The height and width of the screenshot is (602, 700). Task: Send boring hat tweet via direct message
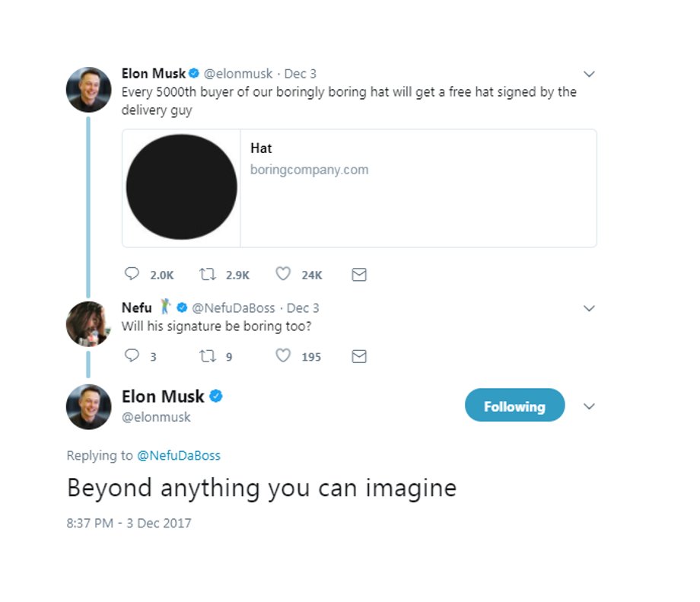pos(359,274)
